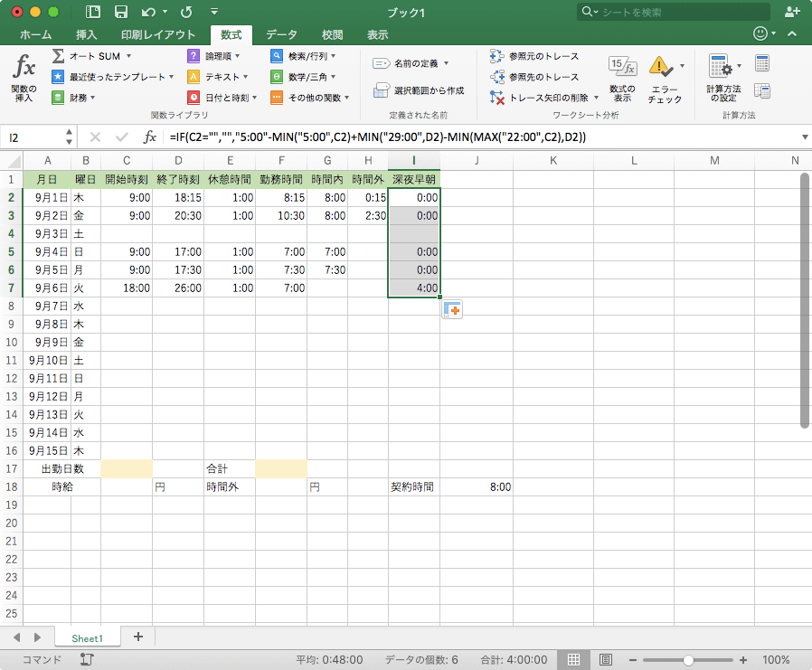Click the select-all corner triangle
The image size is (812, 670).
(12, 161)
